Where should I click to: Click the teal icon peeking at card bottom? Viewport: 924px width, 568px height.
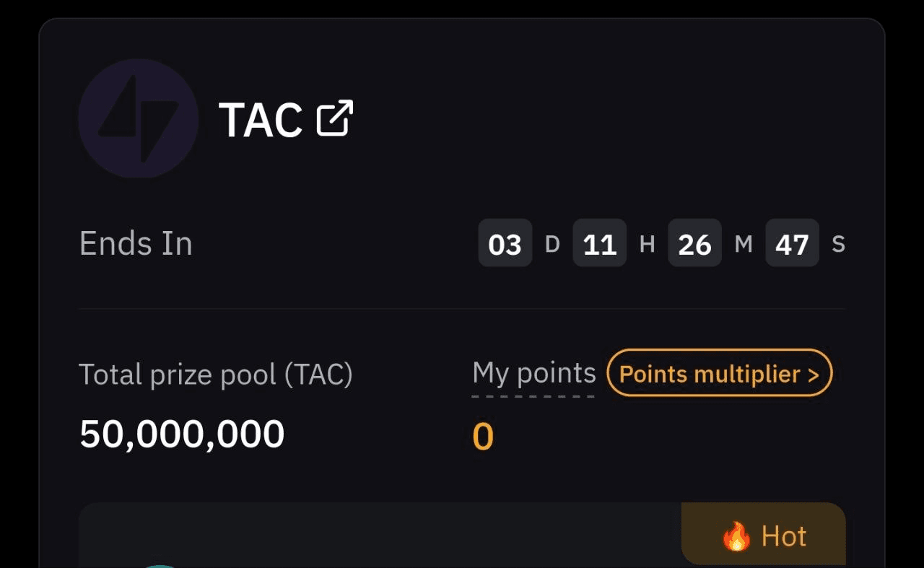(160, 566)
